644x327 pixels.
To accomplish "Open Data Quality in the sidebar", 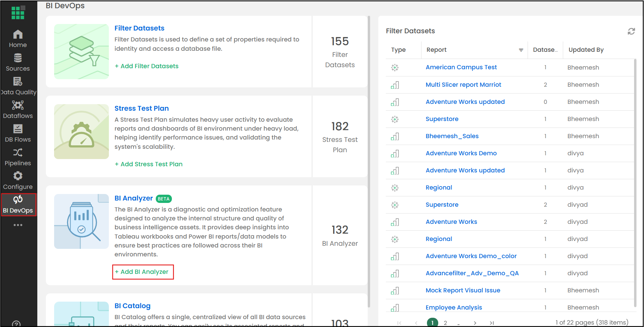I will click(18, 86).
